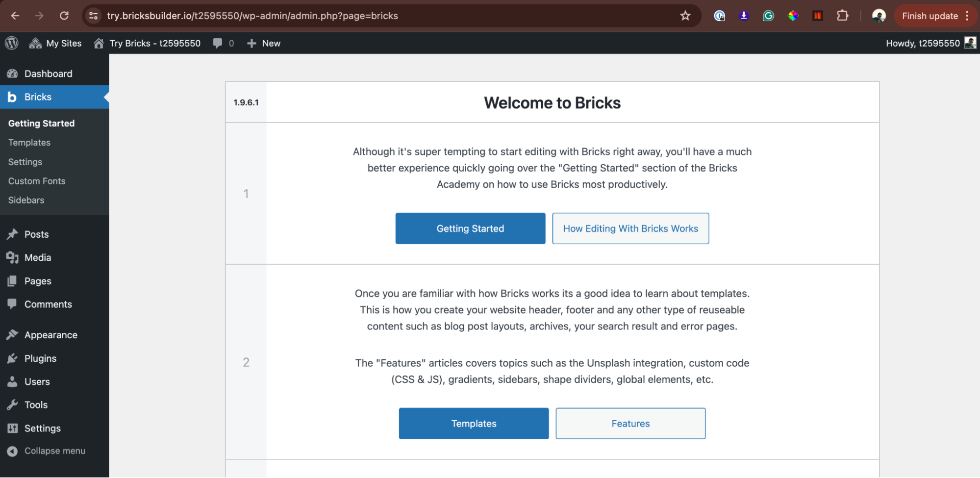The height and width of the screenshot is (478, 980).
Task: Open the 1Password extension
Action: (719, 15)
